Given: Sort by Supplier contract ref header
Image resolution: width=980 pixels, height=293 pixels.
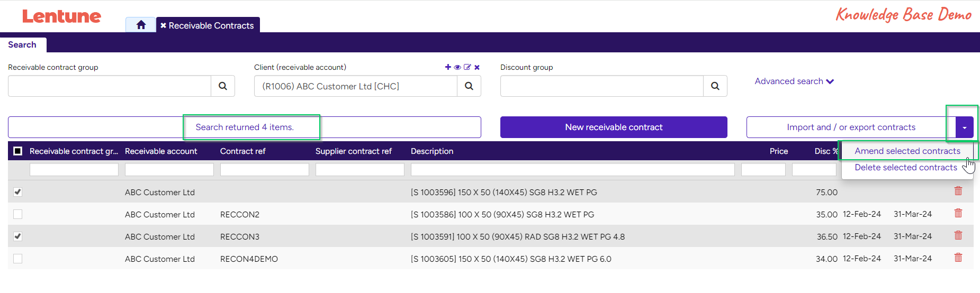Looking at the screenshot, I should [x=354, y=151].
